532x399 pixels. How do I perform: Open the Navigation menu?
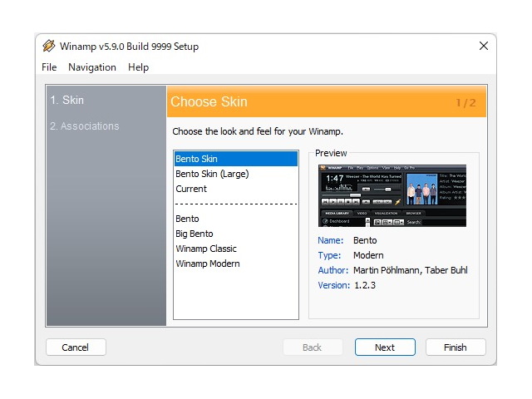coord(92,67)
